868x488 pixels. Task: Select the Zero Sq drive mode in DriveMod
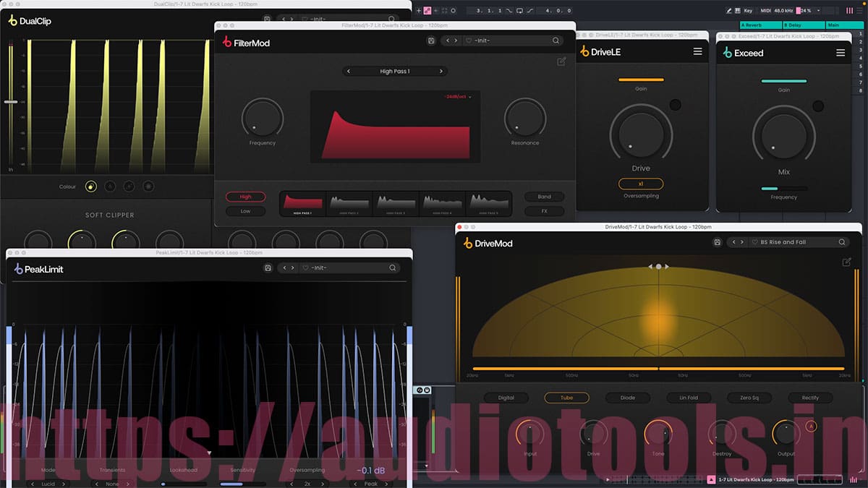[x=749, y=398]
